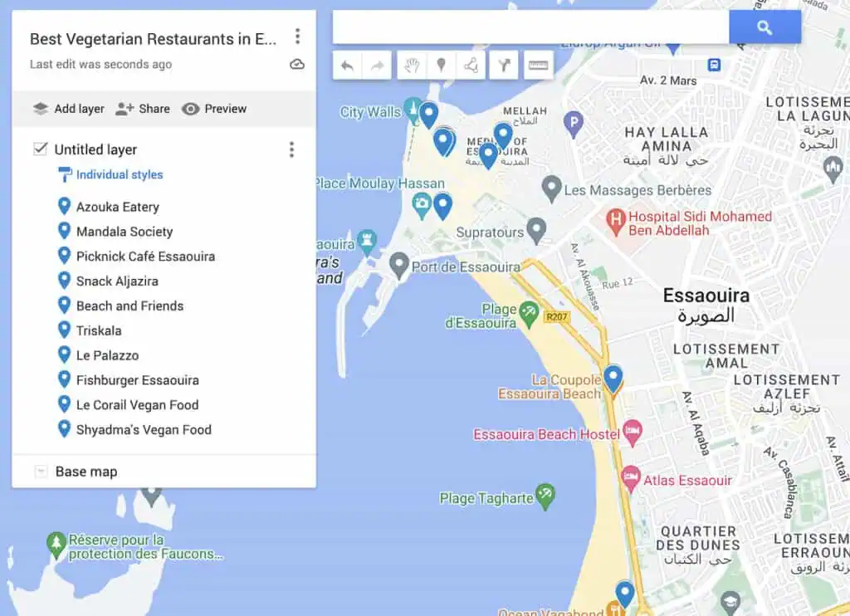Select Fishburger Essaouira in the list

click(137, 380)
